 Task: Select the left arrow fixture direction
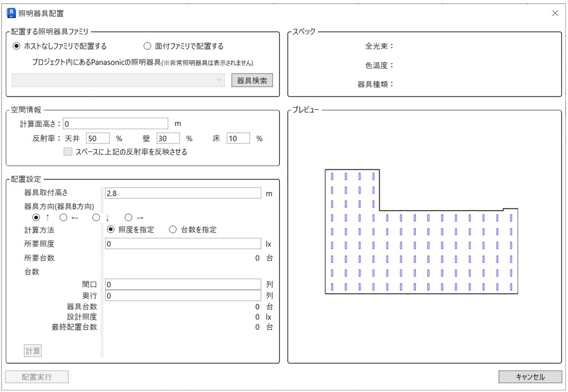click(63, 217)
